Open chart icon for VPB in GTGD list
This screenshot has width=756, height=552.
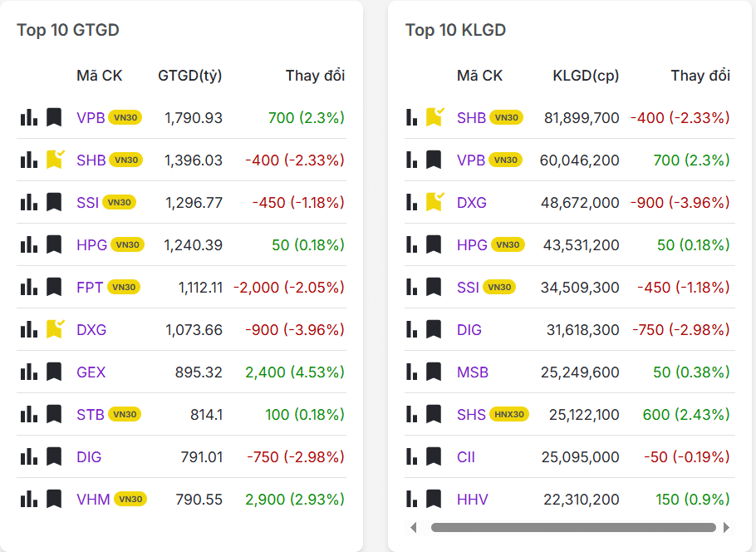pos(29,117)
